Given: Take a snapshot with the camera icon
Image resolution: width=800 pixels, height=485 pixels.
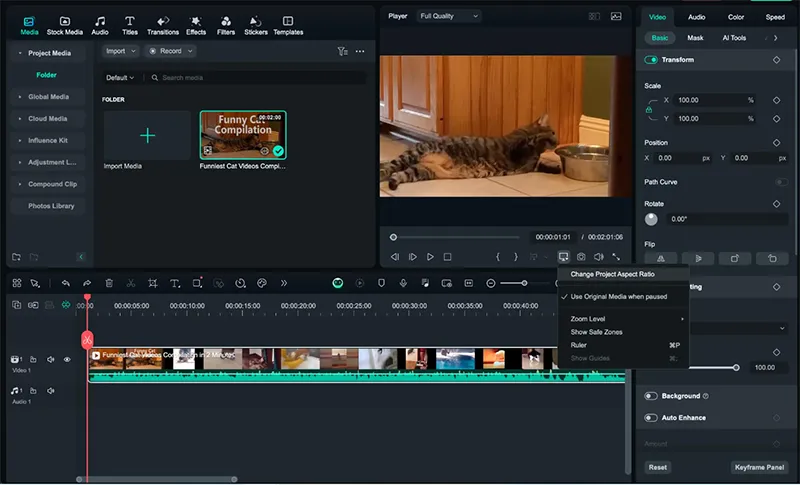Looking at the screenshot, I should (581, 257).
